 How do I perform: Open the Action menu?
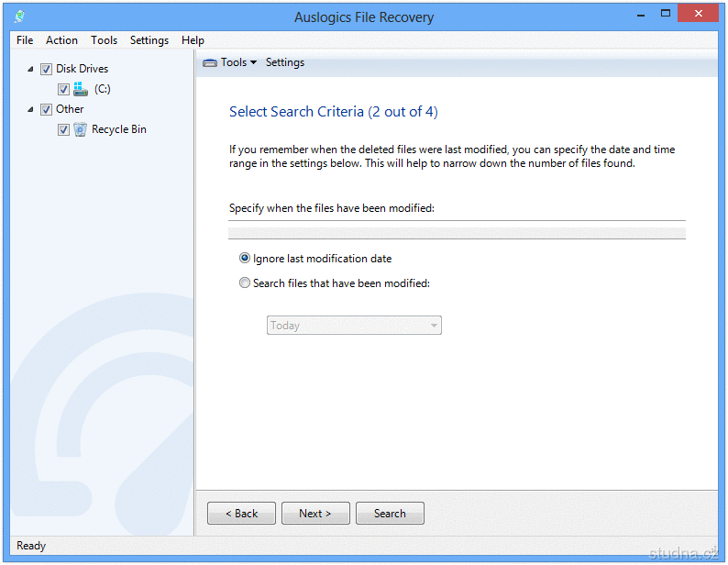61,40
